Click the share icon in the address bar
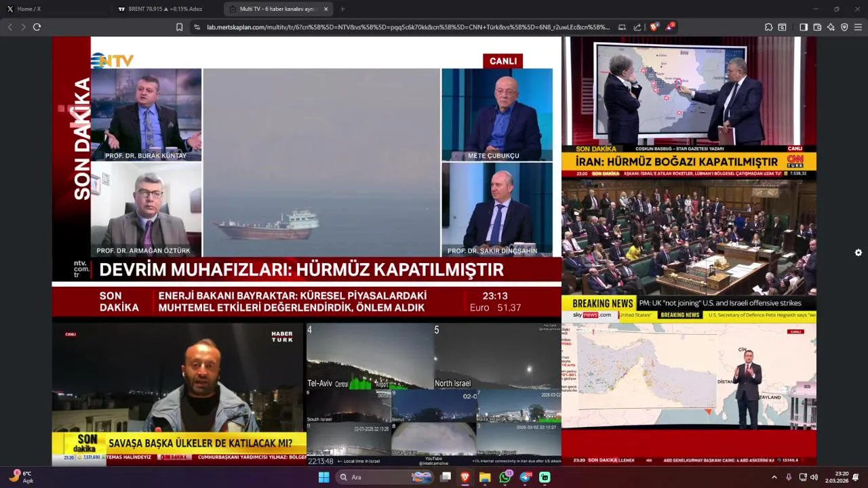 pyautogui.click(x=637, y=27)
